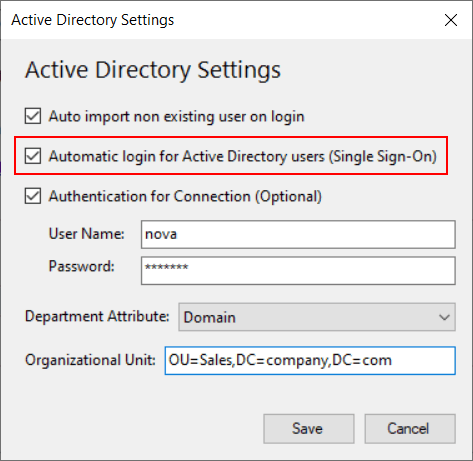This screenshot has width=473, height=461.
Task: Toggle Automatic login for Active Directory users checkbox
Action: click(33, 156)
